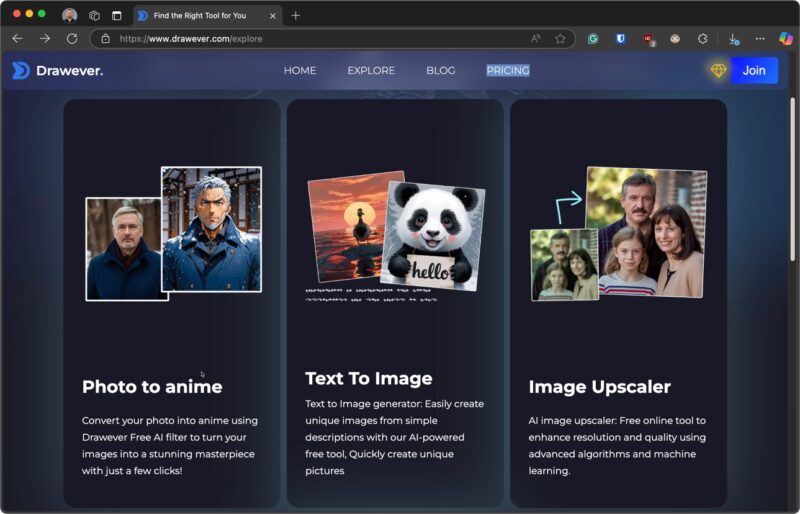The height and width of the screenshot is (514, 800).
Task: Open a new tab with plus button
Action: [x=295, y=15]
